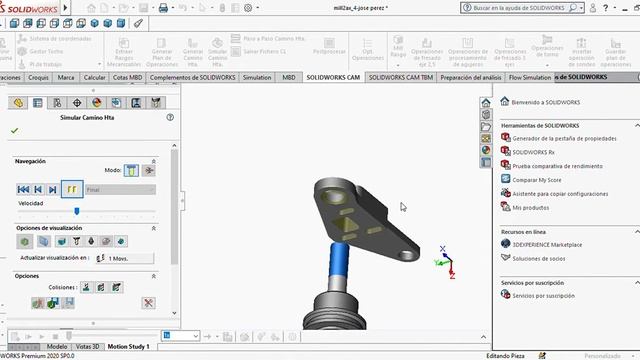Step forward one move in the simulation
640x360 pixels.
pyautogui.click(x=52, y=189)
